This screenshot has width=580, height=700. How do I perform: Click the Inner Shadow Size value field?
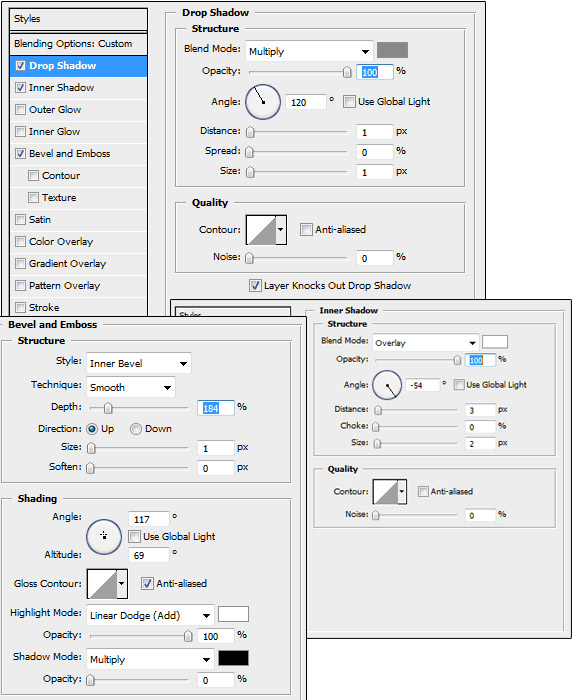pyautogui.click(x=480, y=443)
